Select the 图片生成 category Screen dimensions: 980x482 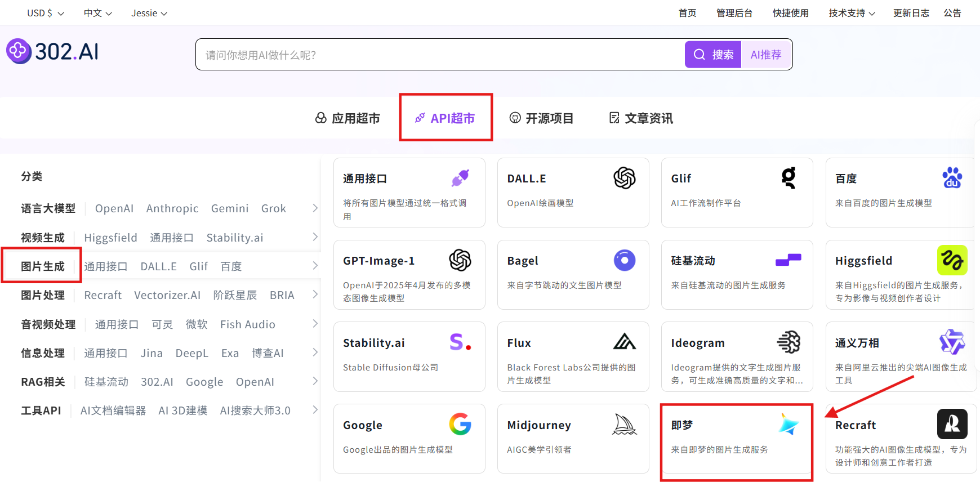(43, 266)
